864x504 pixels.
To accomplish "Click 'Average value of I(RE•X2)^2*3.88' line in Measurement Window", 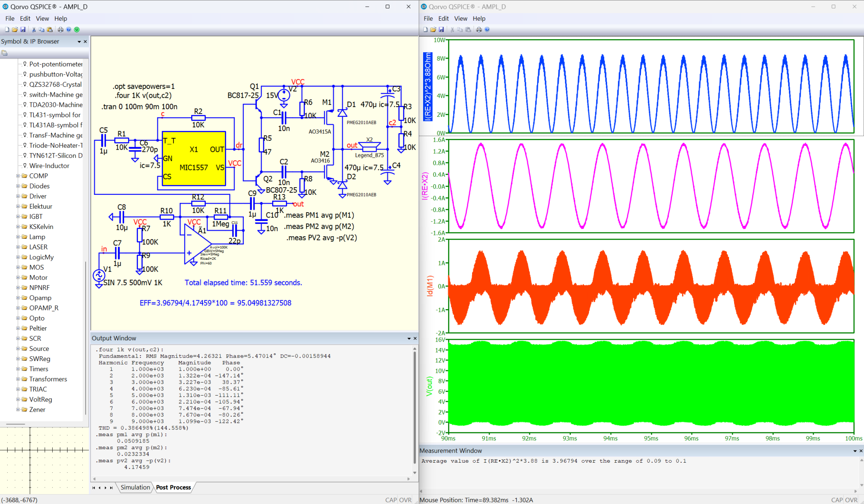I will 554,461.
